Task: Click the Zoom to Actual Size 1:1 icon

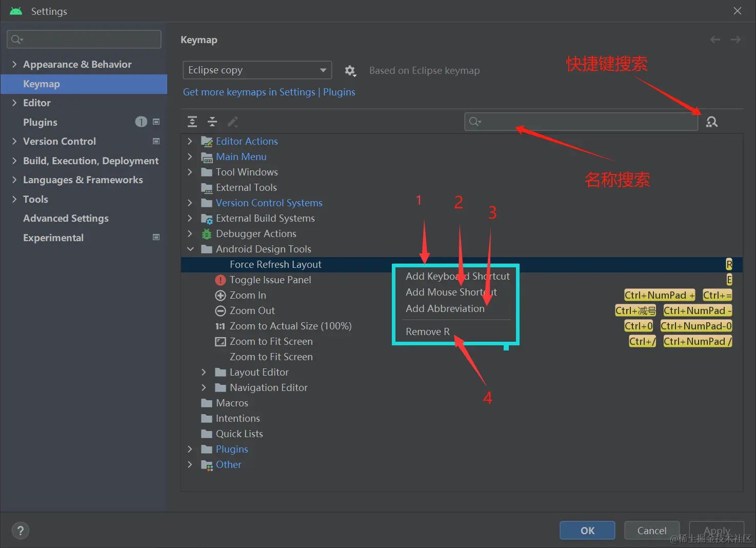Action: point(221,326)
